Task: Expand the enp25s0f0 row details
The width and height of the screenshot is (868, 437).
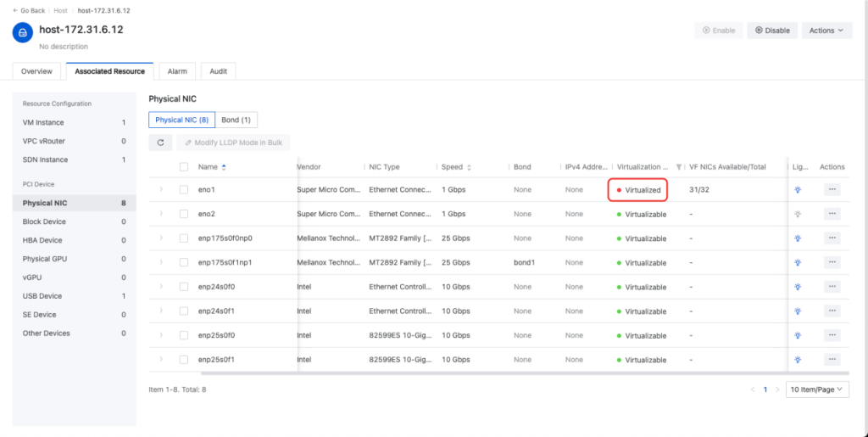Action: [x=161, y=336]
